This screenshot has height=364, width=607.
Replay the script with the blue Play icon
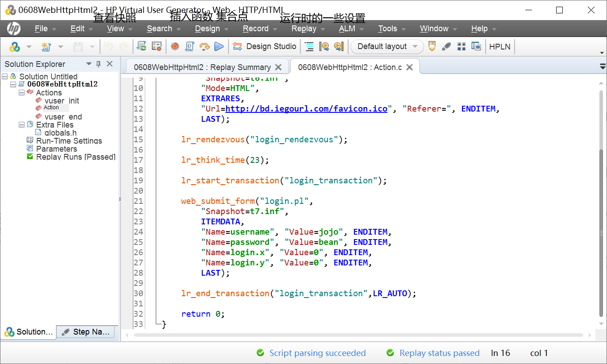pos(219,46)
